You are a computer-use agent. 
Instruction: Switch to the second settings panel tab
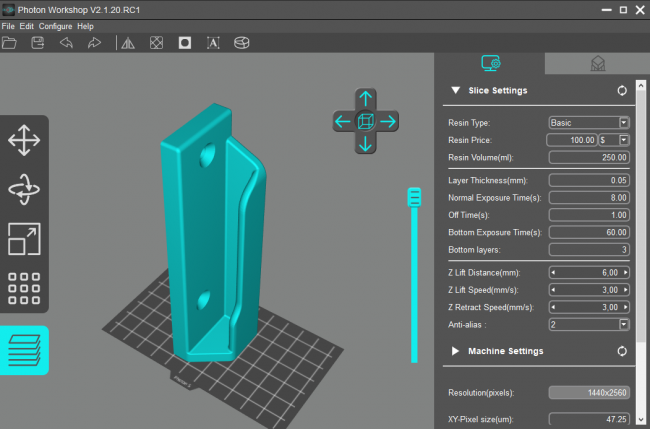click(x=598, y=63)
